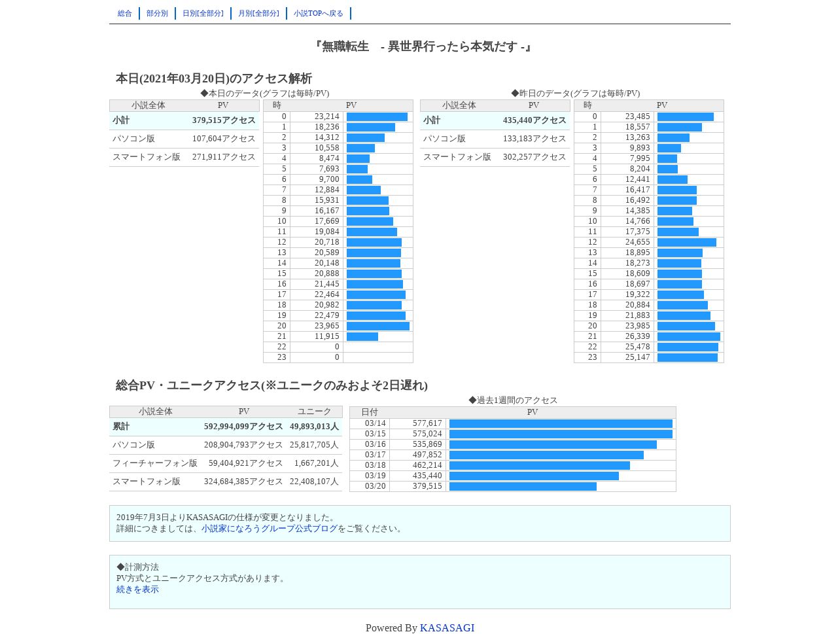Select yesterday's hour 12 value 24,655

coord(638,242)
